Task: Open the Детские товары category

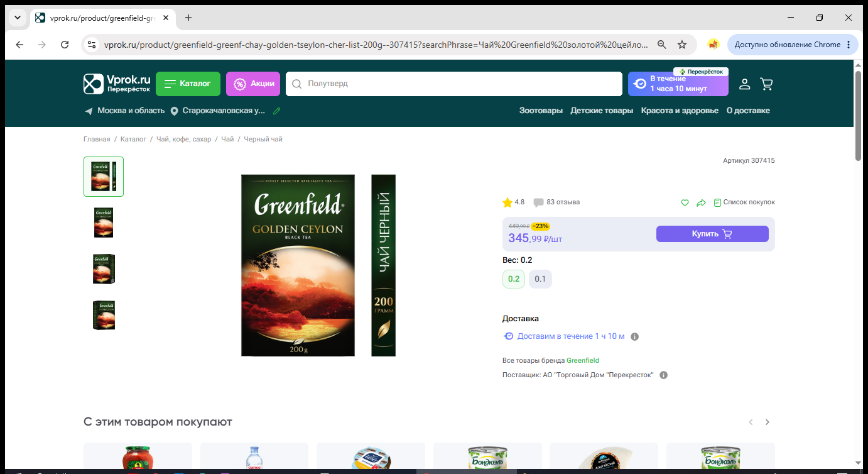Action: [x=602, y=111]
